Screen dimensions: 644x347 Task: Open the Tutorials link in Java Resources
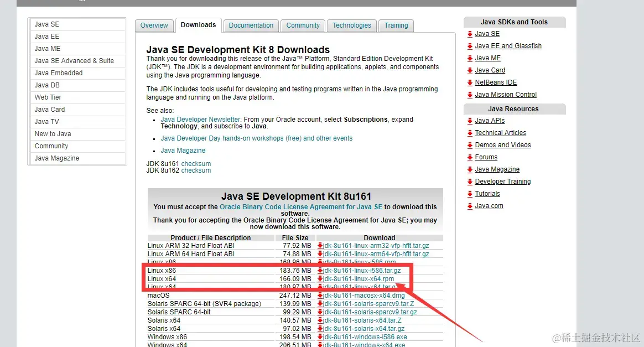pos(487,194)
